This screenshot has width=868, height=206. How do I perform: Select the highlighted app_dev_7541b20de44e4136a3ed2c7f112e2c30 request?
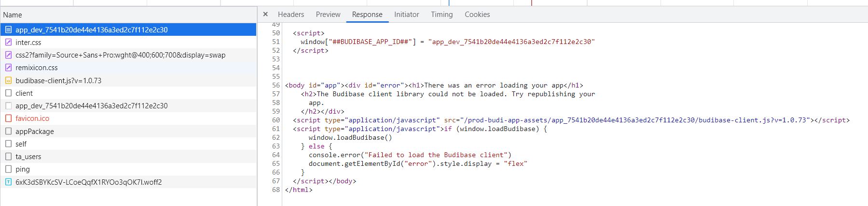pyautogui.click(x=128, y=29)
